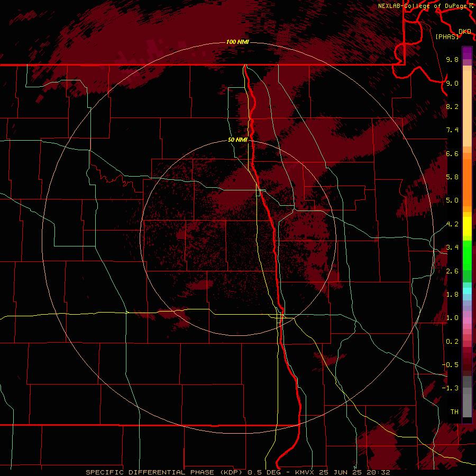Pick the 4.2 scale label
The height and width of the screenshot is (476, 476).
tap(452, 224)
